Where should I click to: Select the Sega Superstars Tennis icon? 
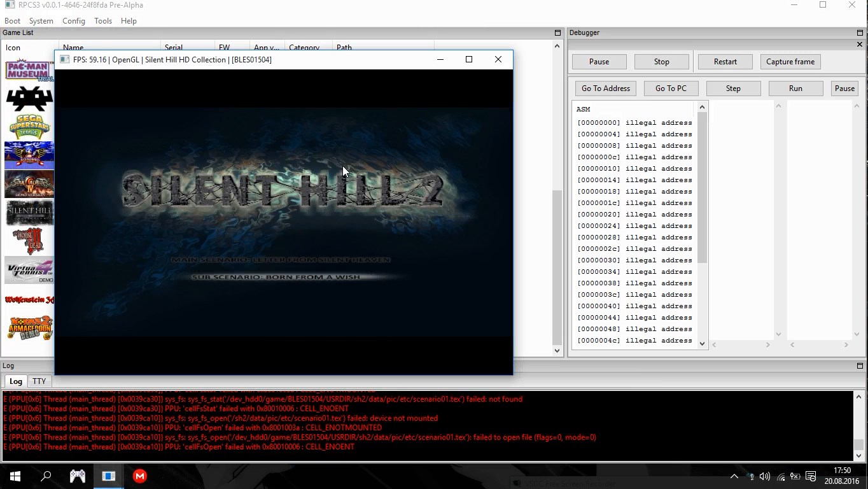click(29, 126)
